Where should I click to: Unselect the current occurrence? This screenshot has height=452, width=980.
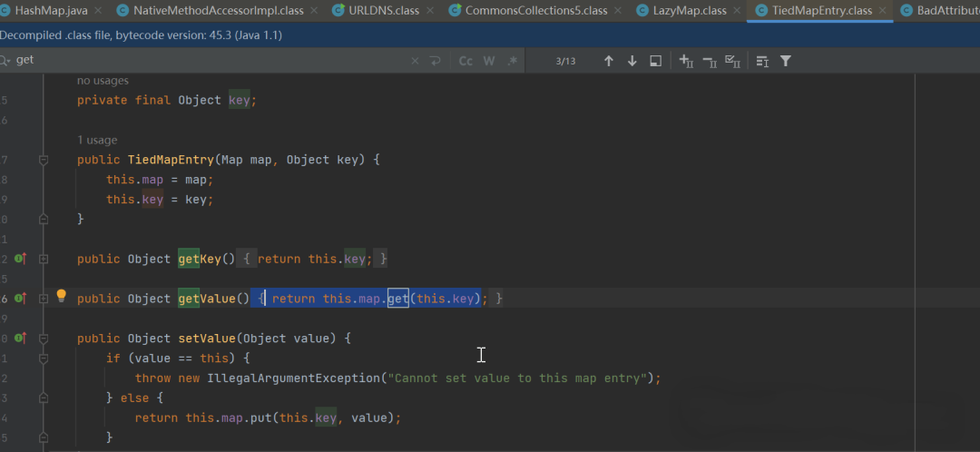[x=710, y=61]
